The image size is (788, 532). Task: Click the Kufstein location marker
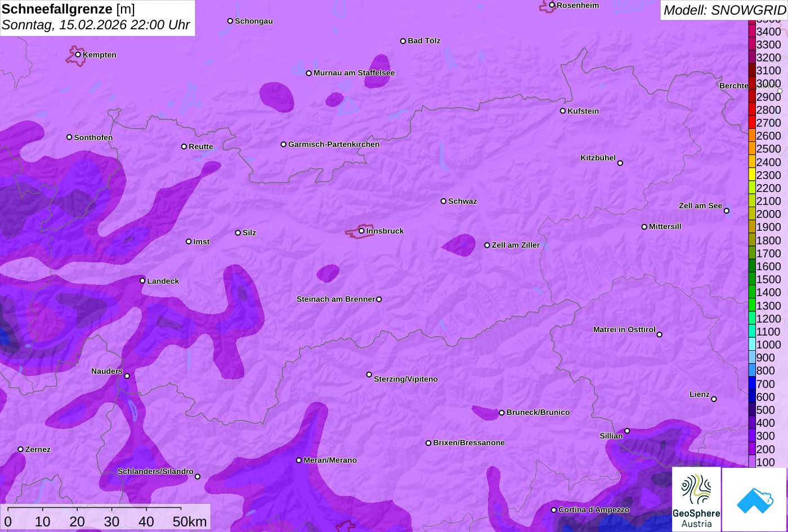563,111
